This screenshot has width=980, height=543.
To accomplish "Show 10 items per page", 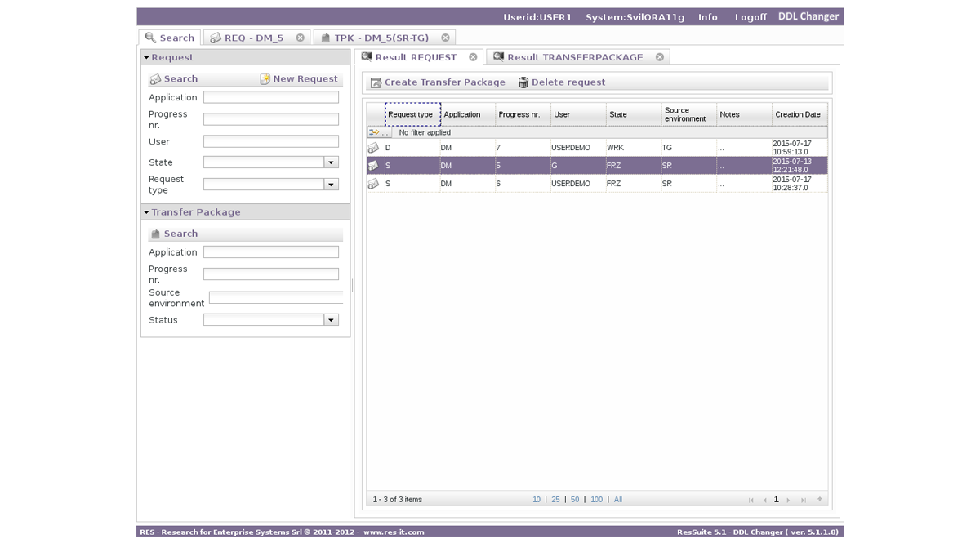I will (x=537, y=500).
